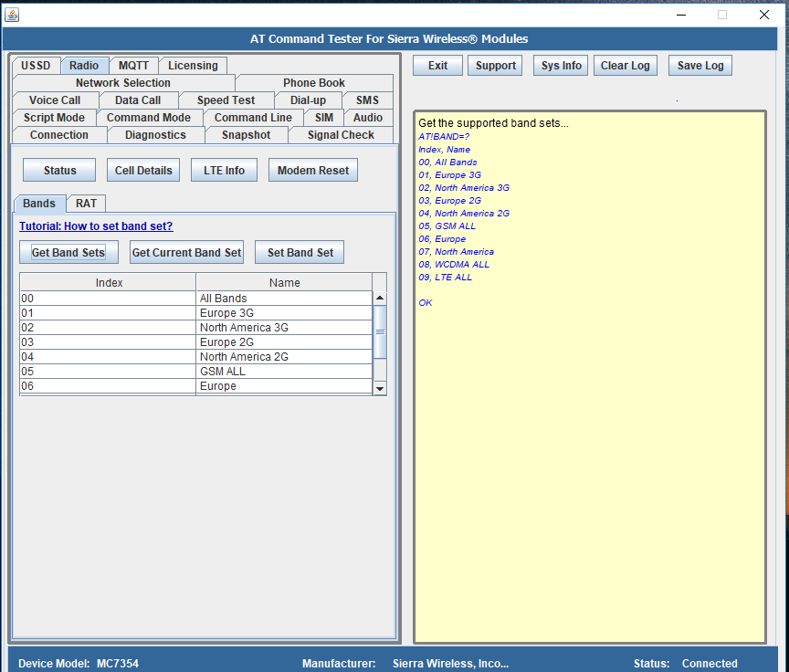This screenshot has width=789, height=672.
Task: Select the All Bands table row
Action: (196, 299)
